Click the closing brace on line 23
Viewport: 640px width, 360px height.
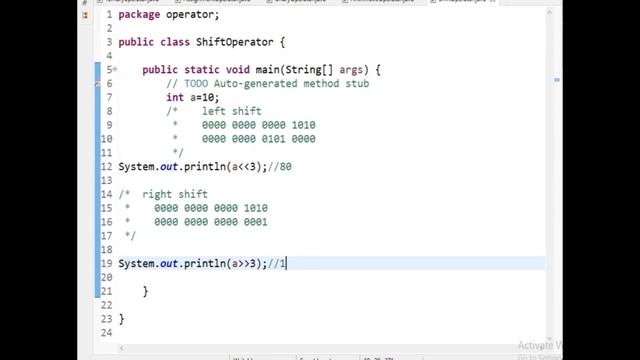[x=122, y=319]
